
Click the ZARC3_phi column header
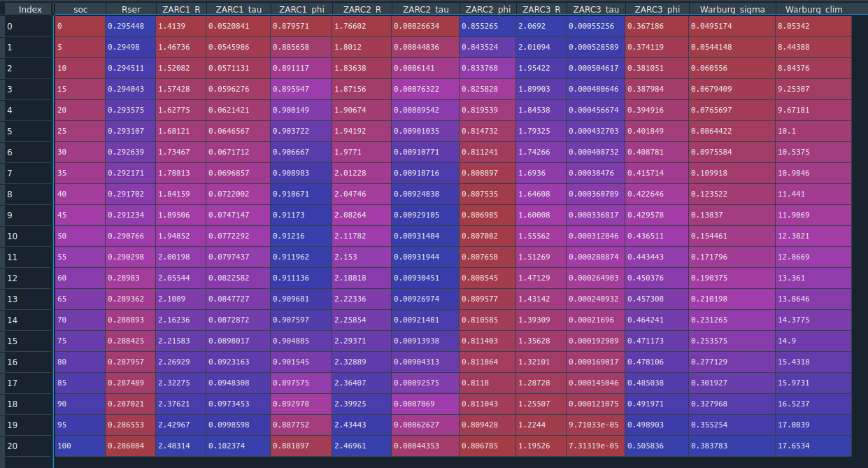click(657, 10)
